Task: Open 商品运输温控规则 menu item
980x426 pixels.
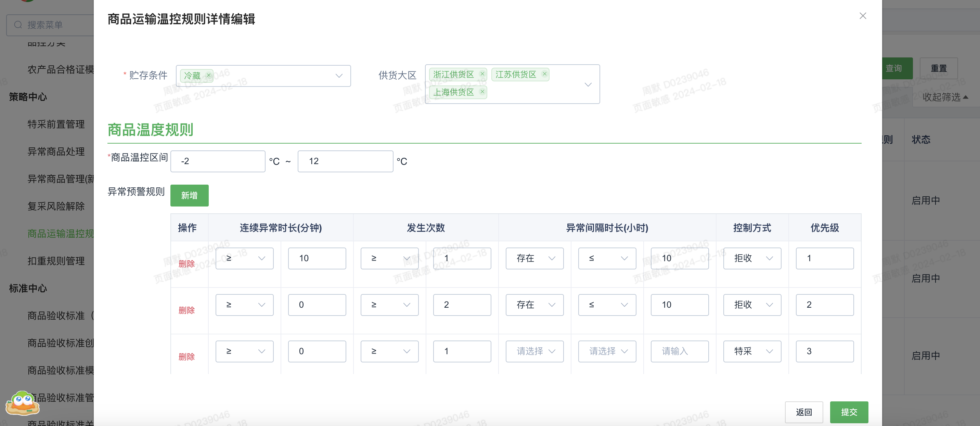Action: [x=61, y=234]
